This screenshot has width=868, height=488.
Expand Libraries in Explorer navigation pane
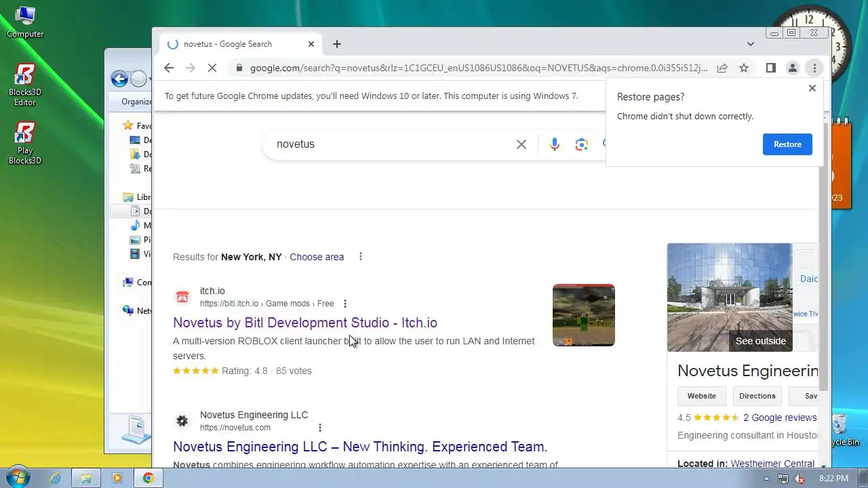[x=138, y=197]
